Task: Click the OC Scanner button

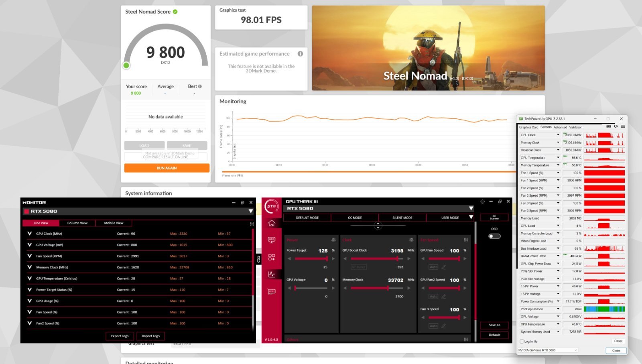Action: pos(494,218)
